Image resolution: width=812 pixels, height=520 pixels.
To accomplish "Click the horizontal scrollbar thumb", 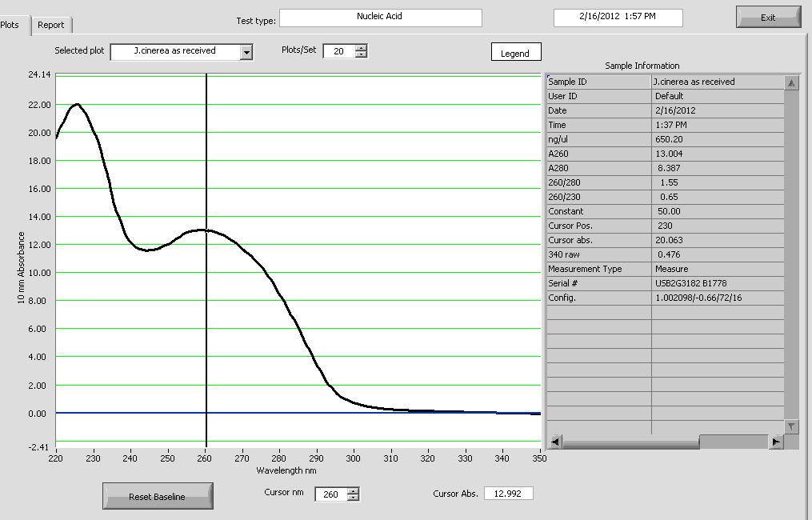I will point(630,442).
